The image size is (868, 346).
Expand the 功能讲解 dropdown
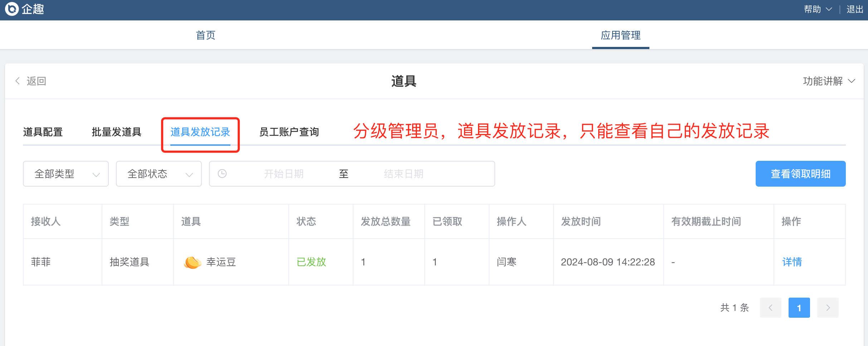(x=829, y=81)
